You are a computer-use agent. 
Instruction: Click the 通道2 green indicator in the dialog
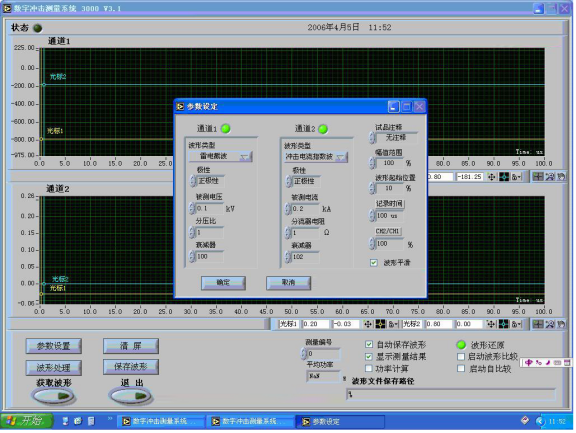[x=323, y=129]
